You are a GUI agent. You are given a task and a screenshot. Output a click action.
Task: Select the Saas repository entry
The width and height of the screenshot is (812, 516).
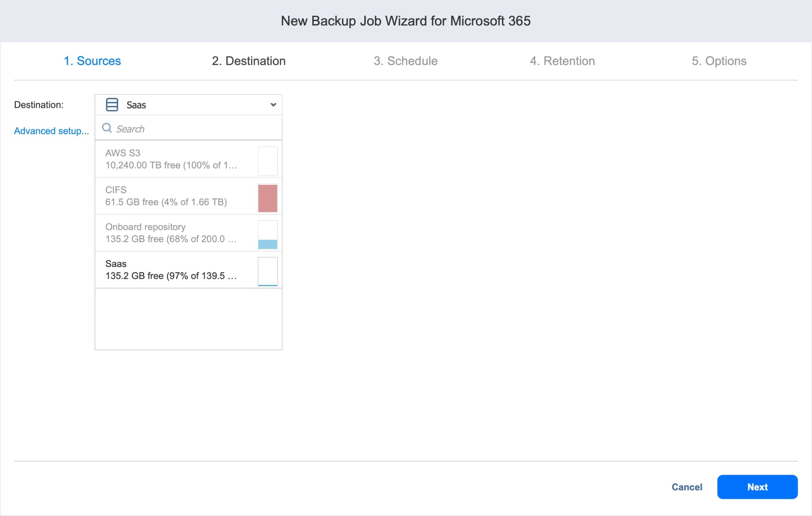coord(174,269)
